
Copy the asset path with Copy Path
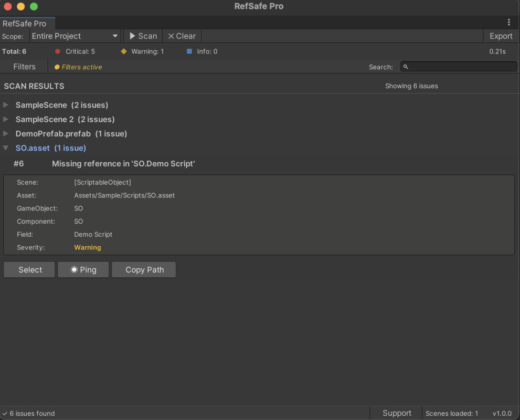point(144,270)
